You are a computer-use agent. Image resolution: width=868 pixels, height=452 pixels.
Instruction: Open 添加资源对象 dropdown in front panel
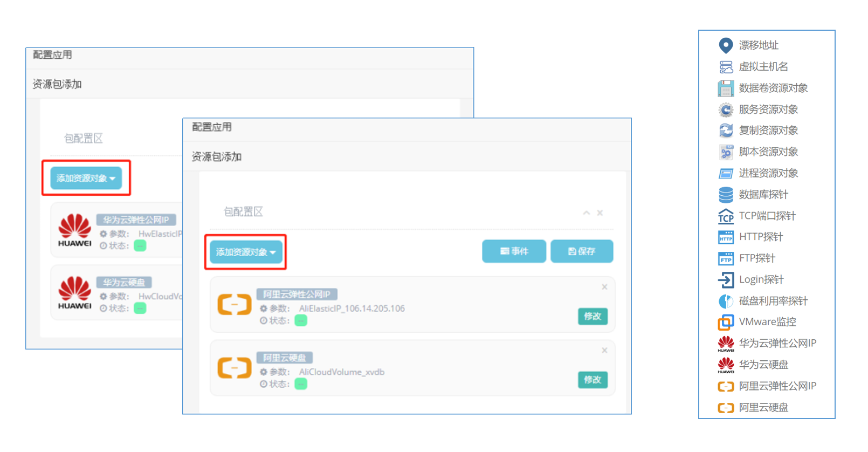coord(246,252)
